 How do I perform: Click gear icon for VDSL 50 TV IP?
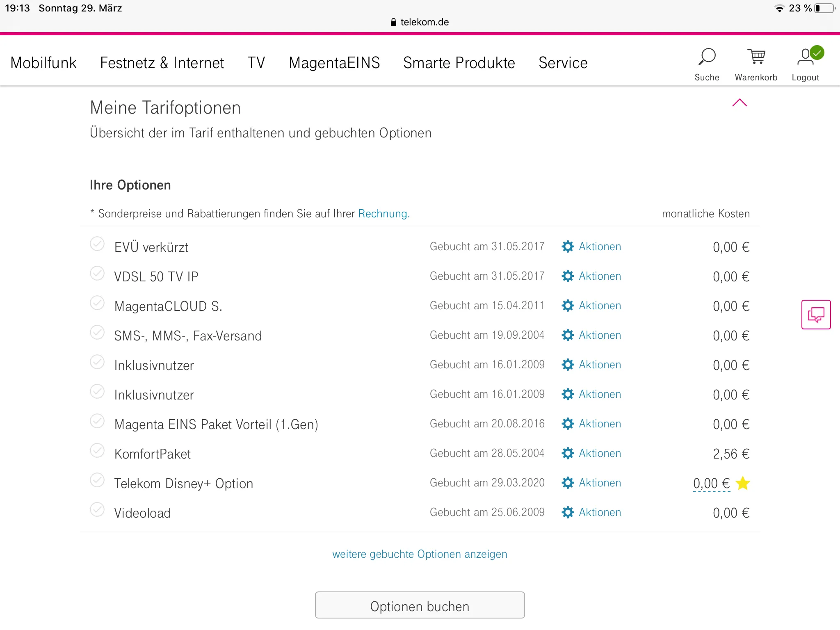click(568, 276)
